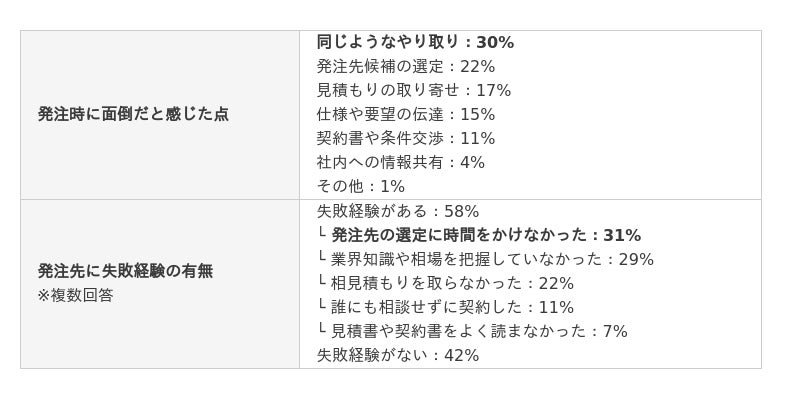800x399 pixels.
Task: Click the その他：1% entry
Action: pyautogui.click(x=361, y=186)
